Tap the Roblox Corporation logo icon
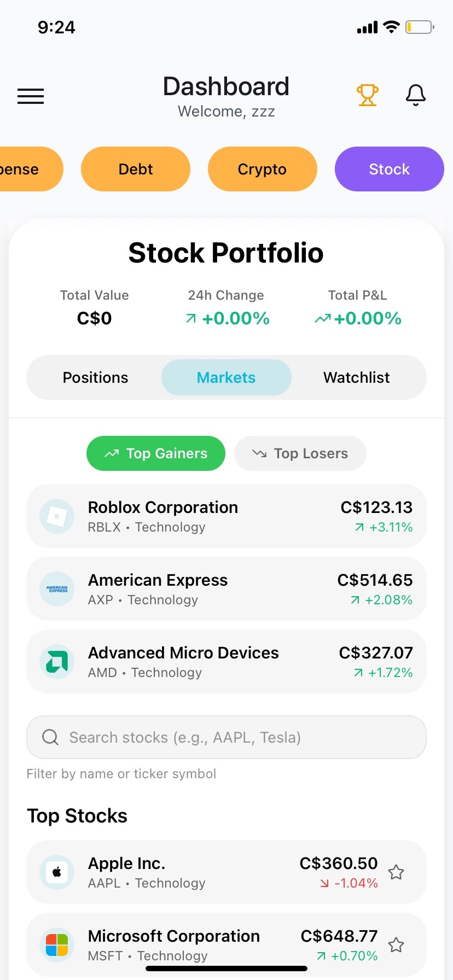This screenshot has height=980, width=453. click(57, 516)
